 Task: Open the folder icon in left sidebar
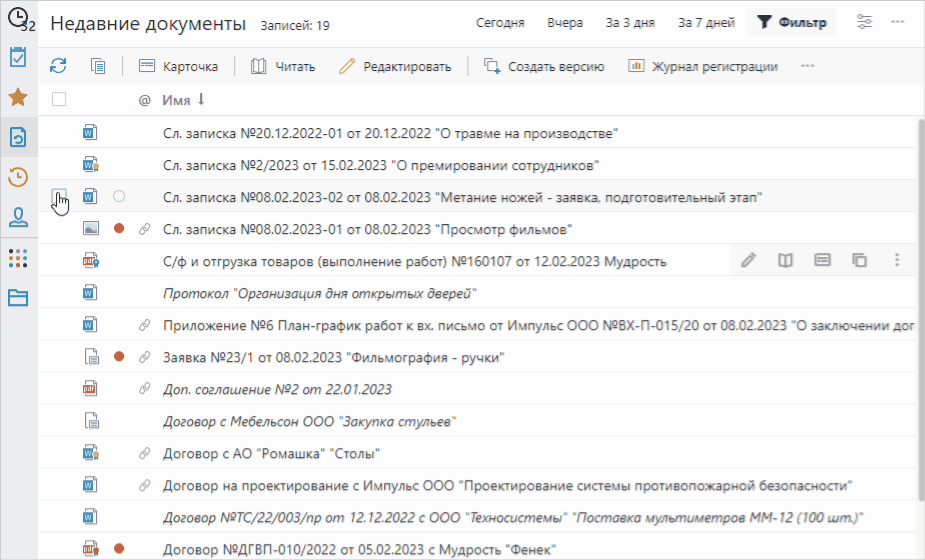point(18,297)
